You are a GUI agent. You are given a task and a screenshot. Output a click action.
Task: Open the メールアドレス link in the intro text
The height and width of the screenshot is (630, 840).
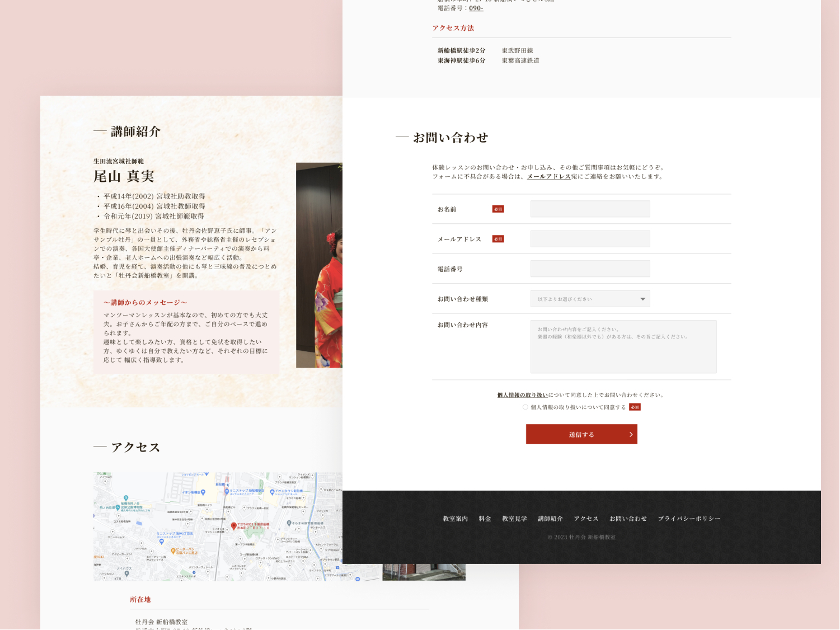click(x=548, y=176)
